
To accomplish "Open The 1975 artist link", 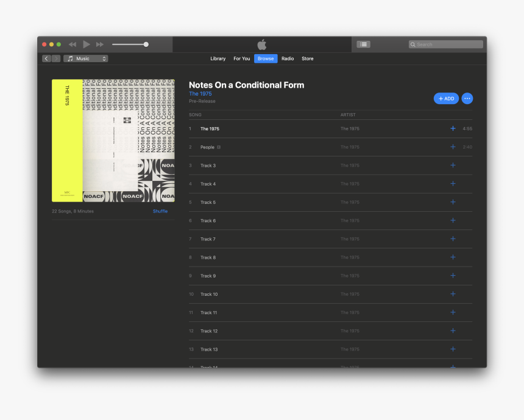I will [200, 94].
